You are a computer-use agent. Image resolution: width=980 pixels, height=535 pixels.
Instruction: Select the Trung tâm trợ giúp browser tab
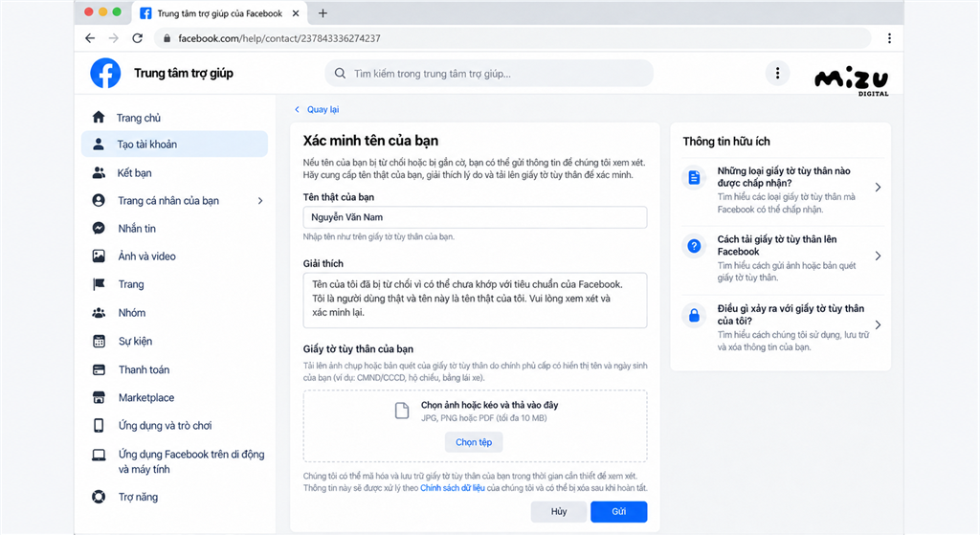pos(219,13)
